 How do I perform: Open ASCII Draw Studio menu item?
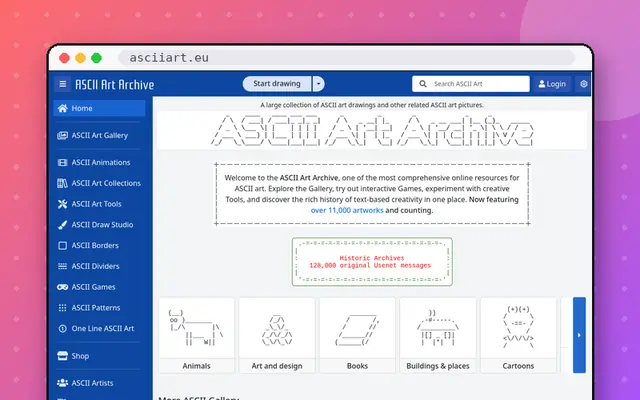click(x=99, y=225)
